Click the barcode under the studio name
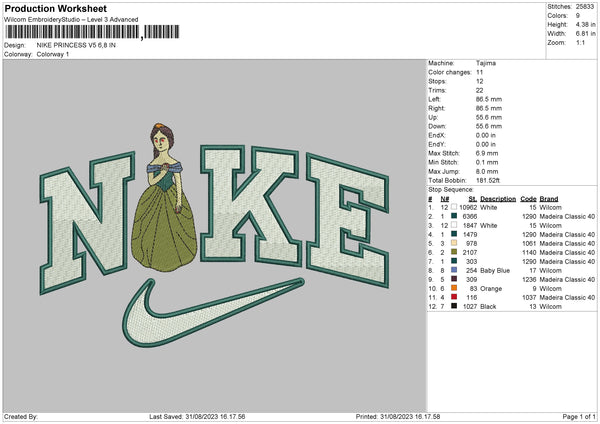The width and height of the screenshot is (600, 424). (92, 32)
